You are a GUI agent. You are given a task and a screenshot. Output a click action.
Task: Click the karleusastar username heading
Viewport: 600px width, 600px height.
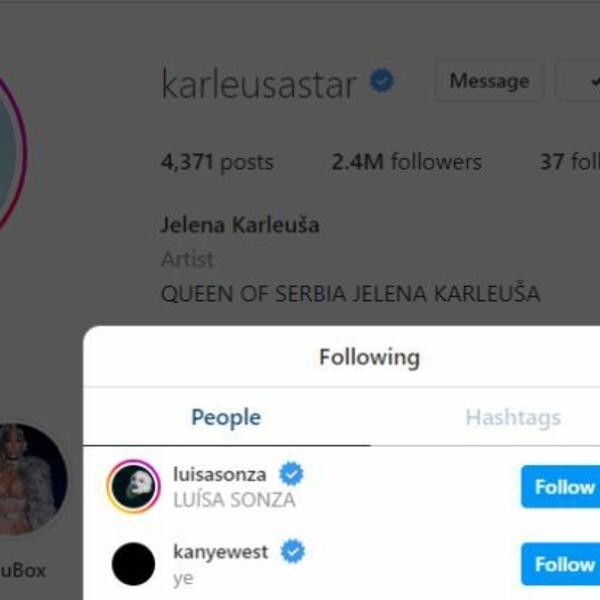click(x=259, y=84)
